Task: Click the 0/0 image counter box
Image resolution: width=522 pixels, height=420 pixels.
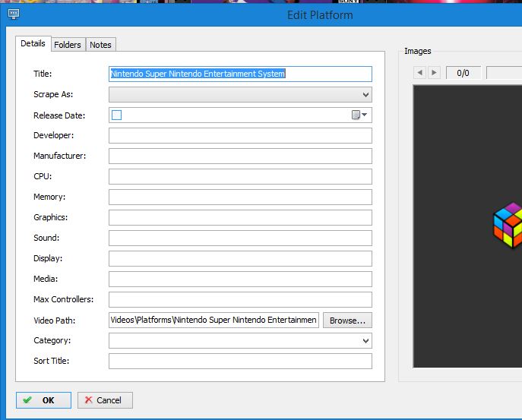Action: pos(463,73)
